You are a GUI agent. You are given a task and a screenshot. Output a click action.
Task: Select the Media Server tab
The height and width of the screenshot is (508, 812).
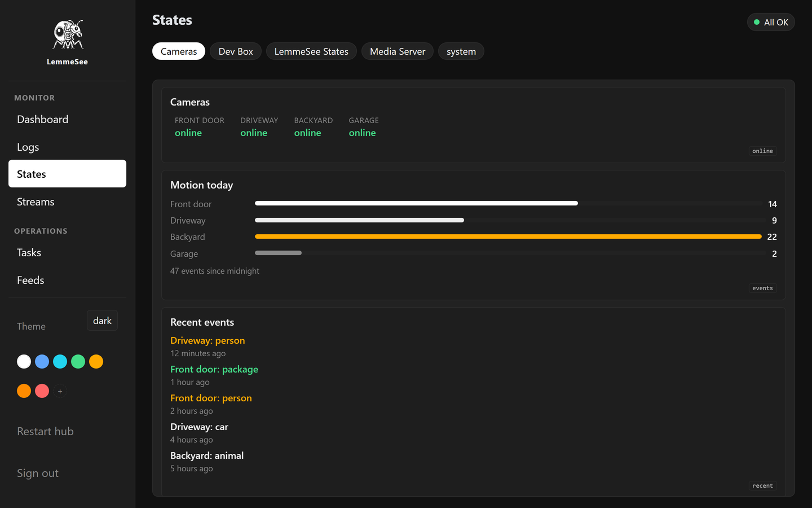398,51
